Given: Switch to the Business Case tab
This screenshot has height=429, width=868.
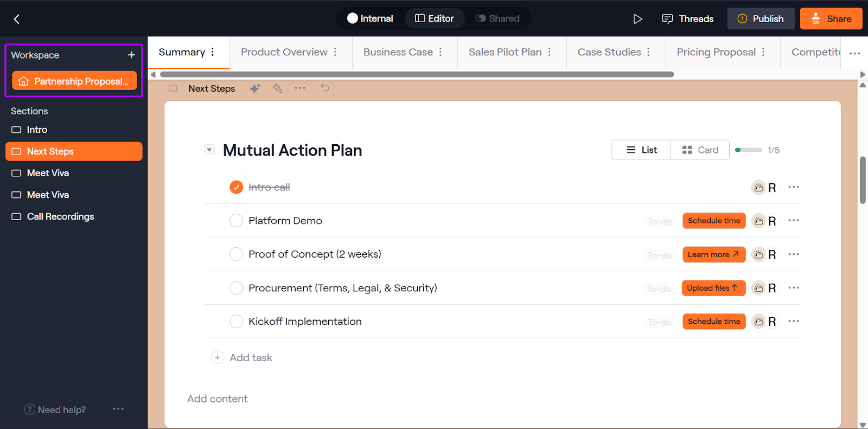Looking at the screenshot, I should pyautogui.click(x=398, y=52).
